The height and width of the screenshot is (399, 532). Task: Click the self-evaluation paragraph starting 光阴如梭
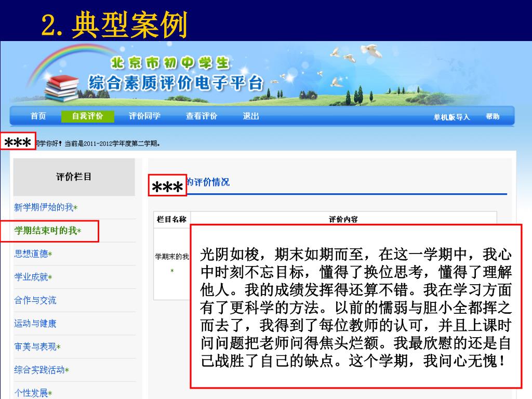coord(355,308)
